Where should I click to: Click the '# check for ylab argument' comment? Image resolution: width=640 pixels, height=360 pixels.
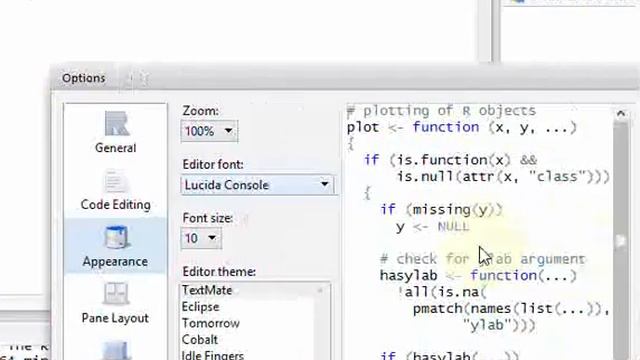[482, 259]
